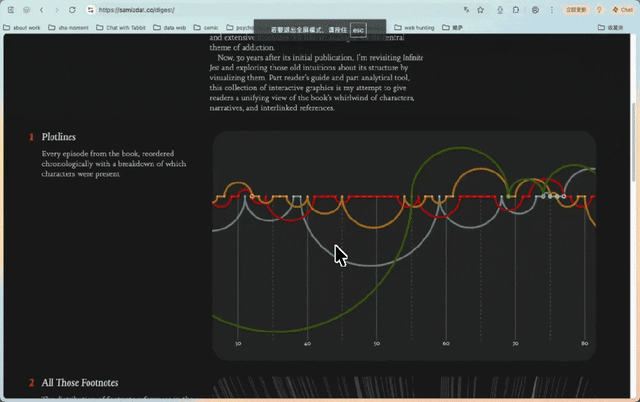This screenshot has width=640, height=402.
Task: Click the chart axis label 70
Action: point(515,344)
